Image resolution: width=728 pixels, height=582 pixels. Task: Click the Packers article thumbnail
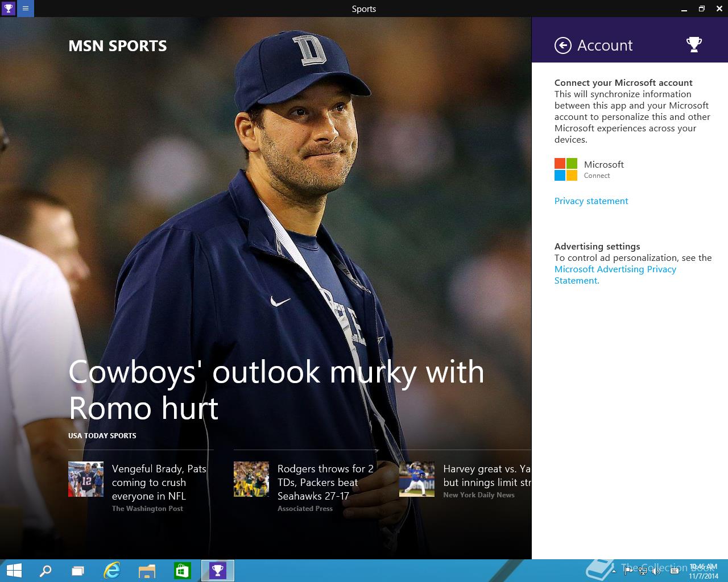(x=251, y=479)
